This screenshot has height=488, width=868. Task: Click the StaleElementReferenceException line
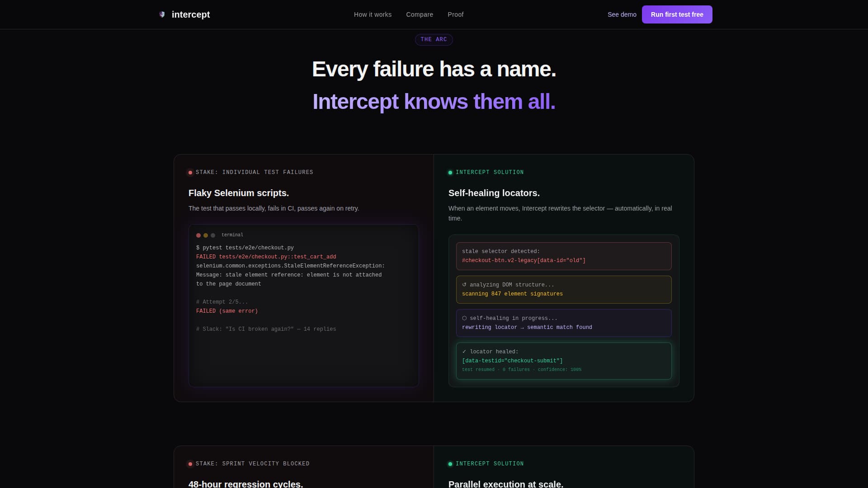291,266
